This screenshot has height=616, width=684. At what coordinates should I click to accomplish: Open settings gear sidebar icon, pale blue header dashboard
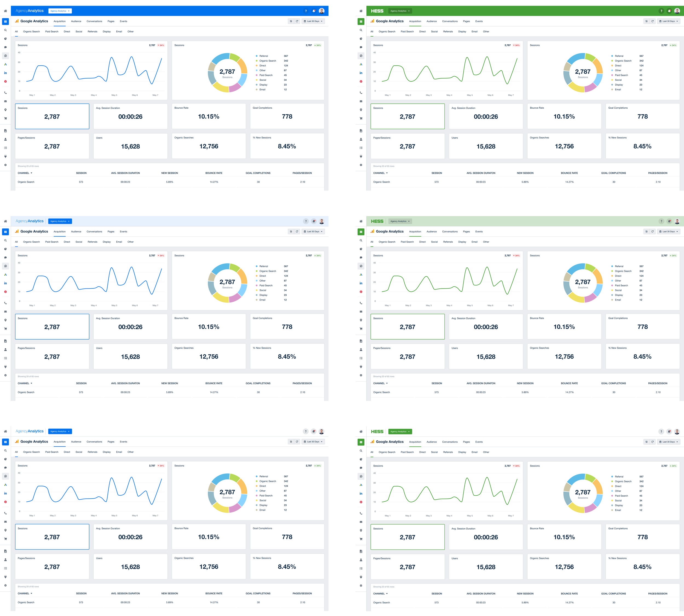[x=5, y=375]
